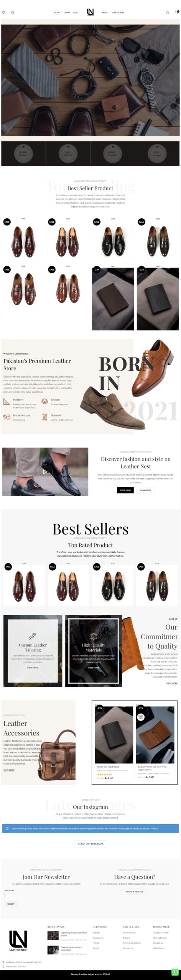The image size is (181, 980).
Task: Play the loafer shoe video
Action: click(45, 471)
